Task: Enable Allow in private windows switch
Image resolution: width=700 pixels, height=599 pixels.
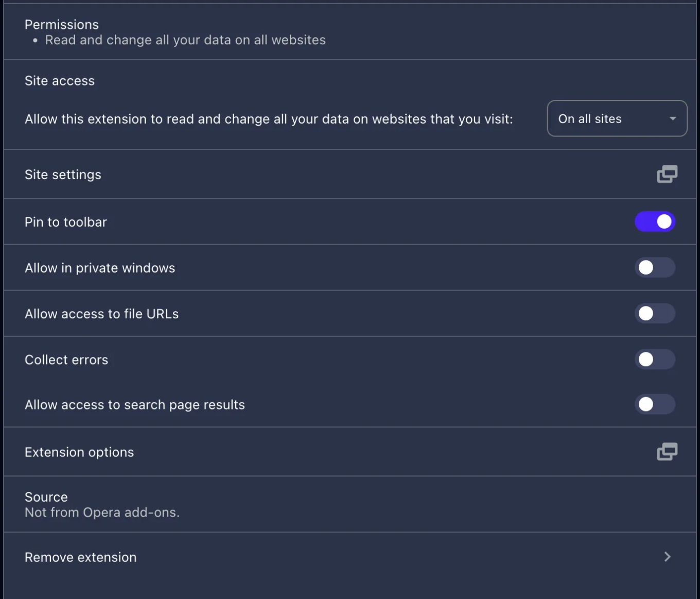Action: (655, 267)
